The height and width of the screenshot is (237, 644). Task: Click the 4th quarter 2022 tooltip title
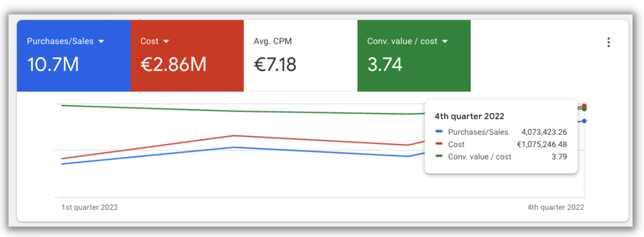(469, 117)
